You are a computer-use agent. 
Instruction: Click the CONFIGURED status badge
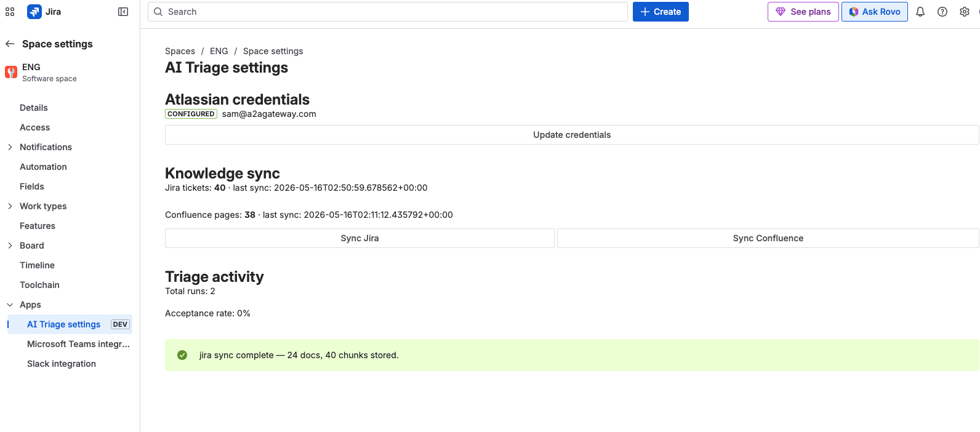pos(191,114)
